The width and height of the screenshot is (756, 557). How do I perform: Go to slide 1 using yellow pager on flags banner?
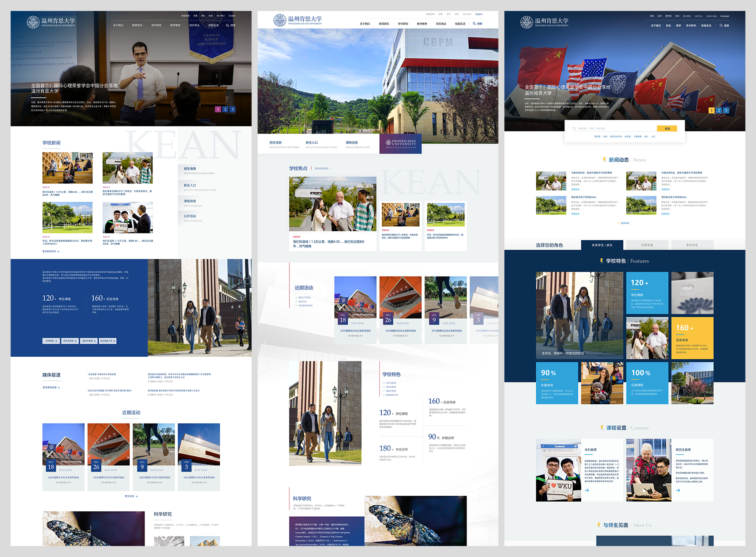[711, 110]
